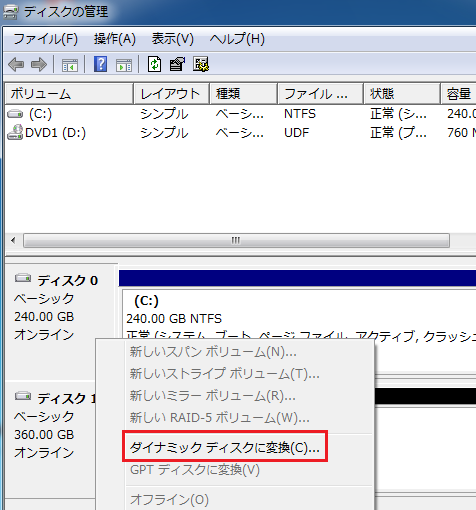Sort by ボリューム column header
The height and width of the screenshot is (510, 476).
click(x=69, y=94)
